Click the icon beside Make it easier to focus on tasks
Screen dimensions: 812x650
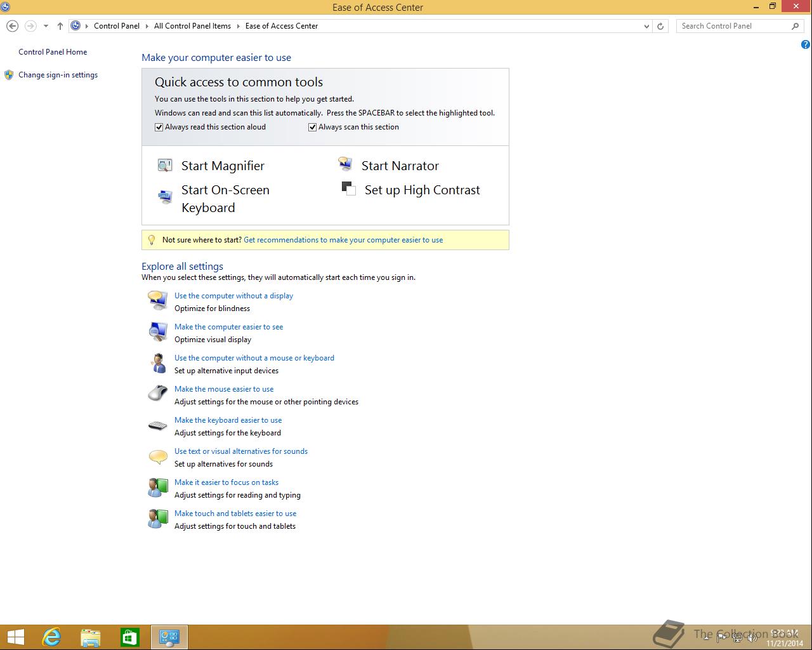[157, 487]
